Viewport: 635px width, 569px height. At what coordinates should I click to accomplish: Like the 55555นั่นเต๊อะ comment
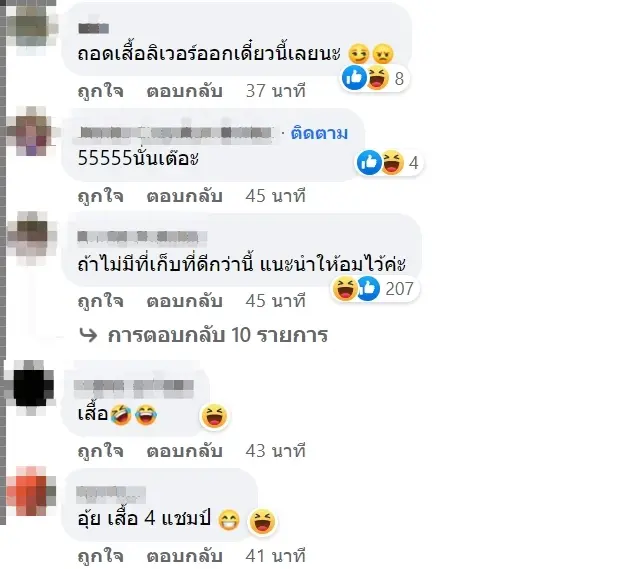click(x=100, y=196)
